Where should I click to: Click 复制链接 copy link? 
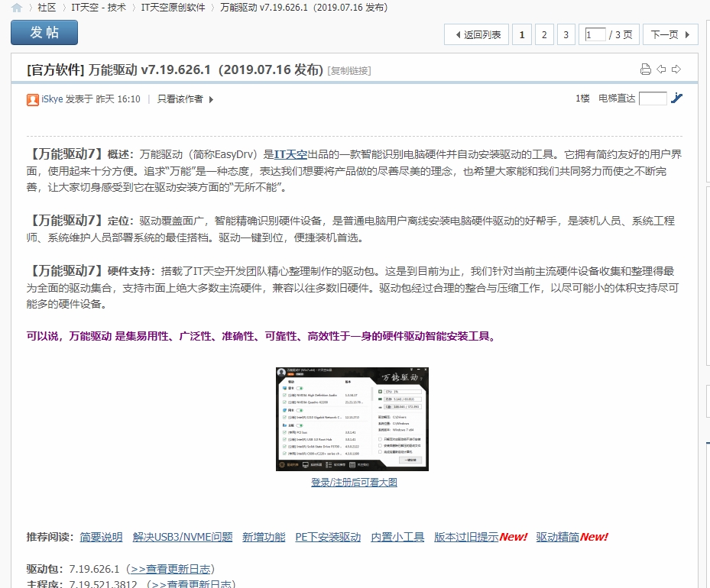349,70
